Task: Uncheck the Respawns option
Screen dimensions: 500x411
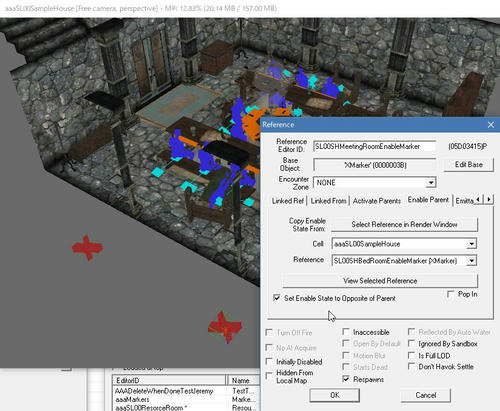Action: click(346, 379)
